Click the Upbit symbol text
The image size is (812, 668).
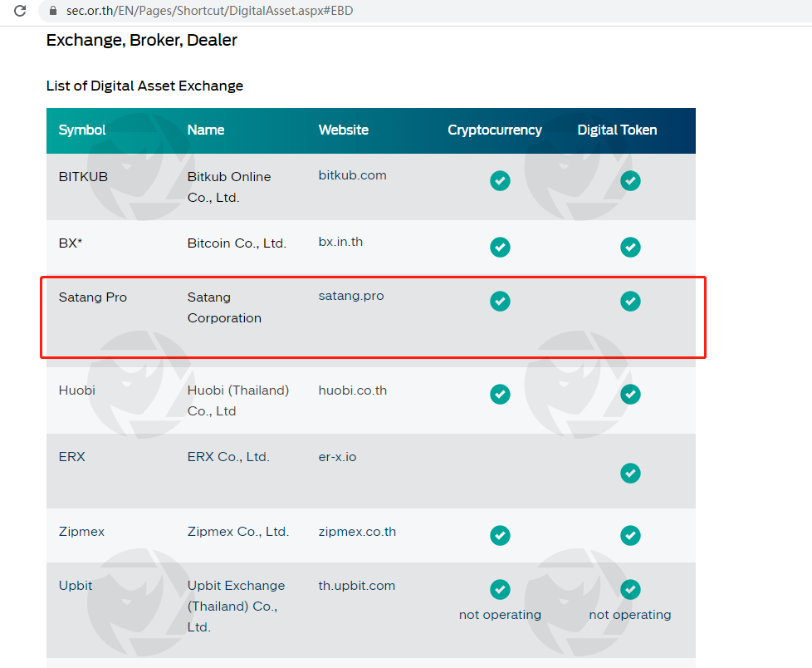(76, 585)
